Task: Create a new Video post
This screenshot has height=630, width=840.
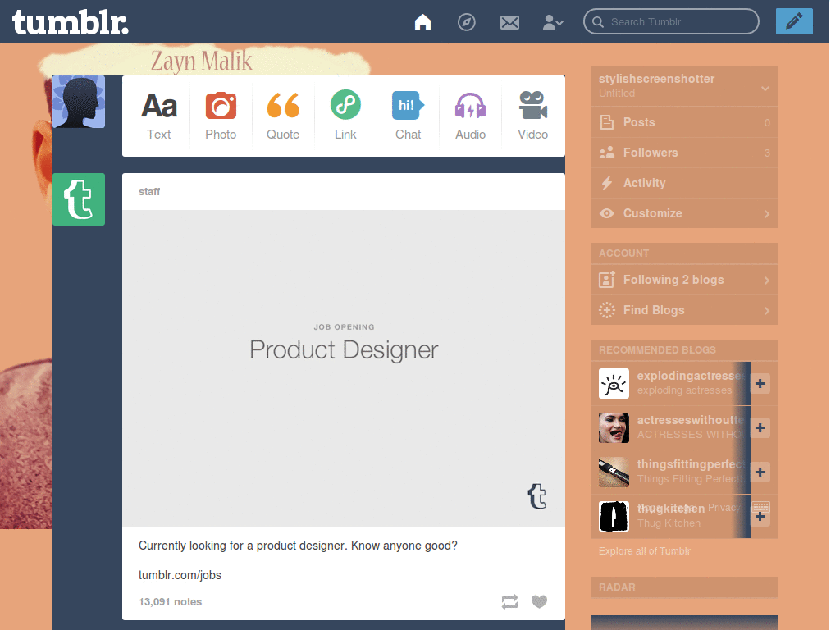Action: point(532,116)
